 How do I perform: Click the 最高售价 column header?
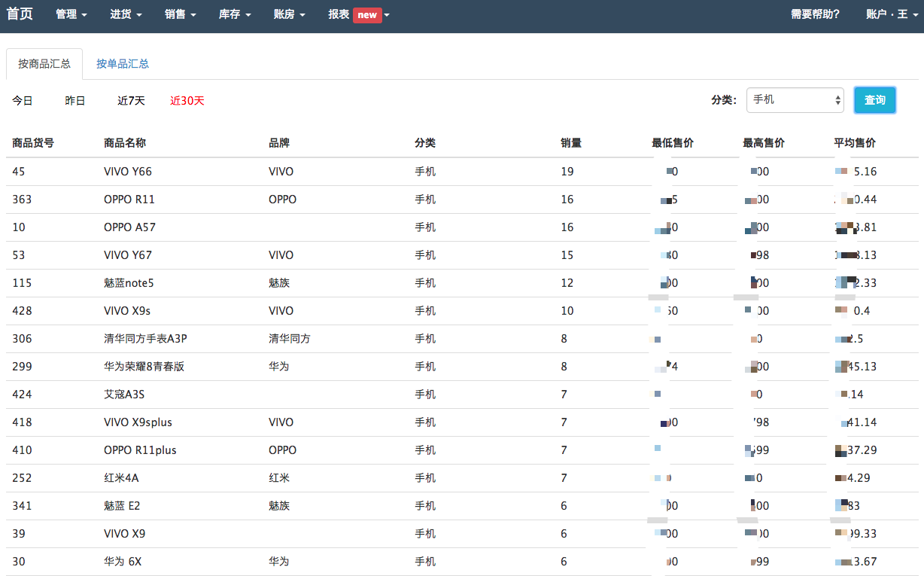point(764,143)
